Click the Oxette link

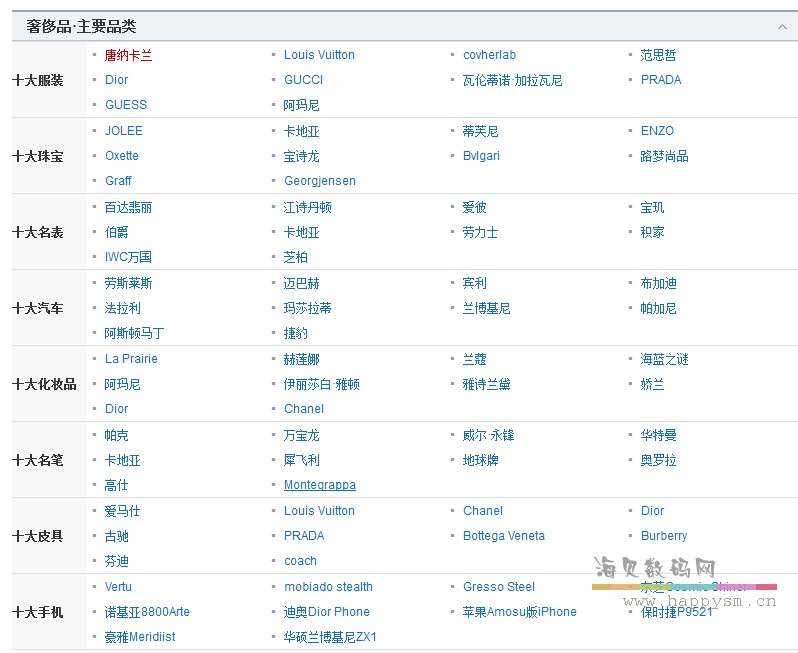pos(122,156)
